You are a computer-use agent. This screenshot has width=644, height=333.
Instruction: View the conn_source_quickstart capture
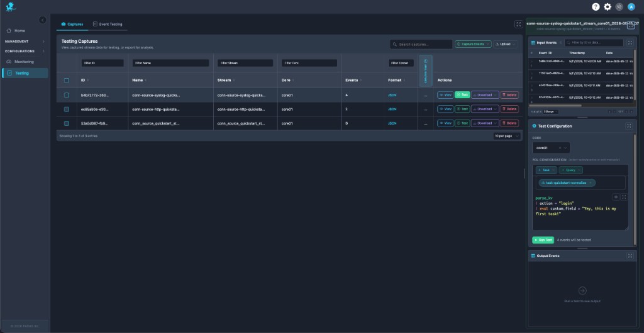445,123
